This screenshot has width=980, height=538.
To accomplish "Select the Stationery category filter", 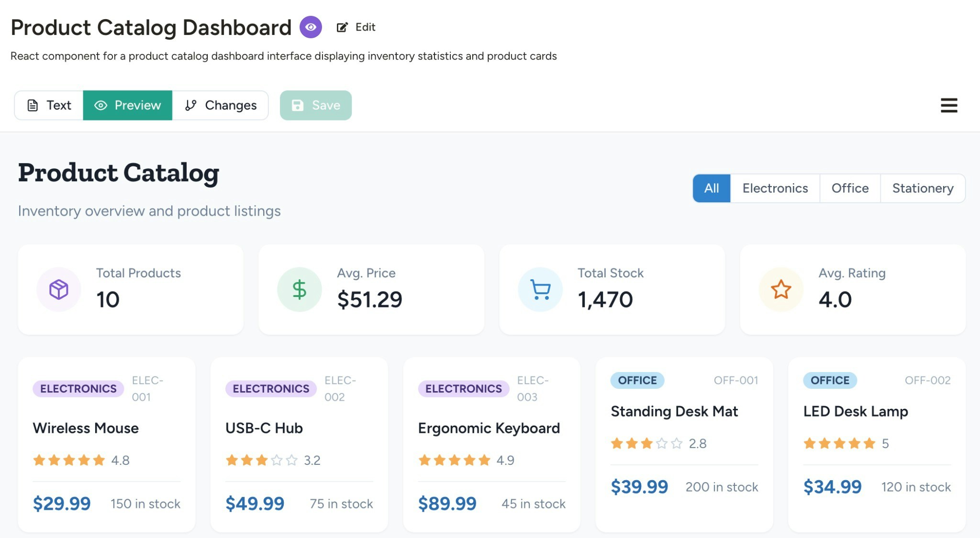I will pyautogui.click(x=923, y=188).
